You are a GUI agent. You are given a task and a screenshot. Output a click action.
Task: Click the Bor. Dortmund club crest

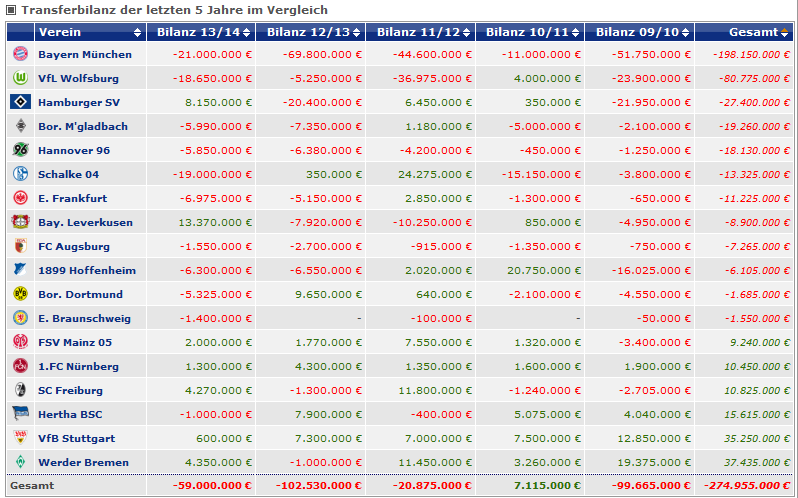click(x=20, y=294)
